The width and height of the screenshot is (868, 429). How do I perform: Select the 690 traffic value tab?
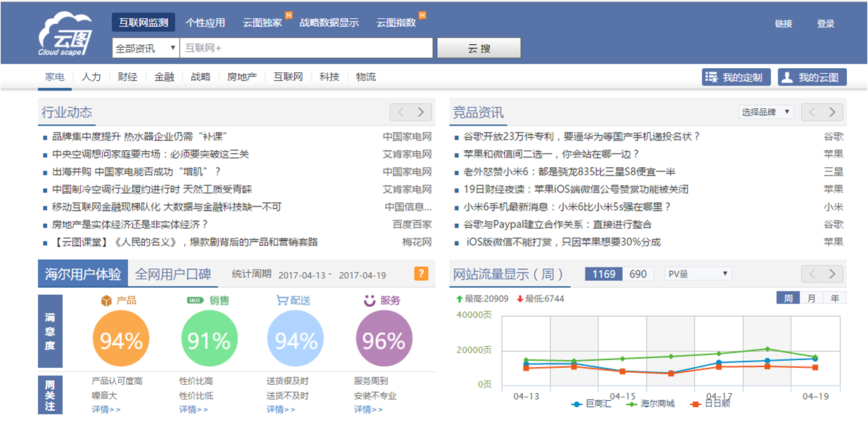[x=638, y=274]
